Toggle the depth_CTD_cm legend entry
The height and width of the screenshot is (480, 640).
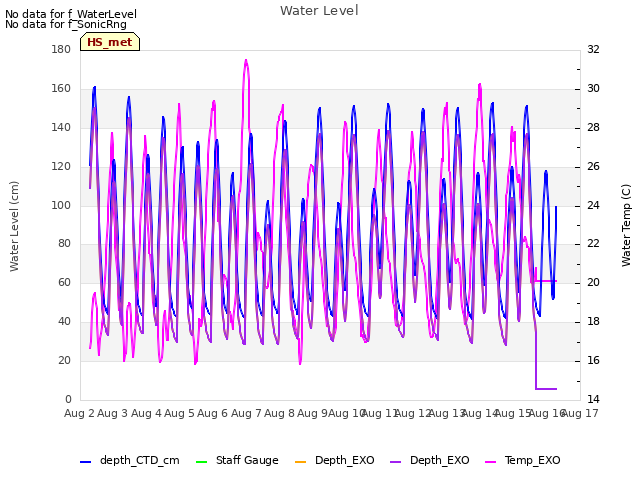129,460
